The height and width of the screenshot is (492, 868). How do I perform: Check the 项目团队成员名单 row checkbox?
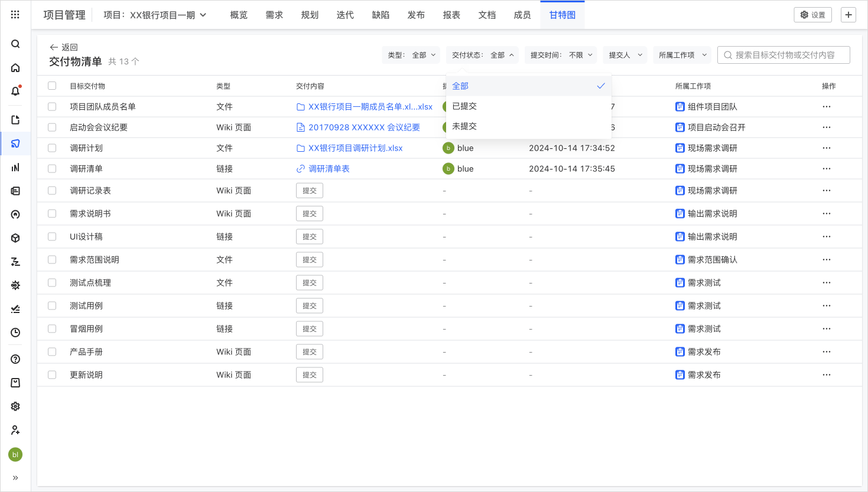(x=52, y=107)
